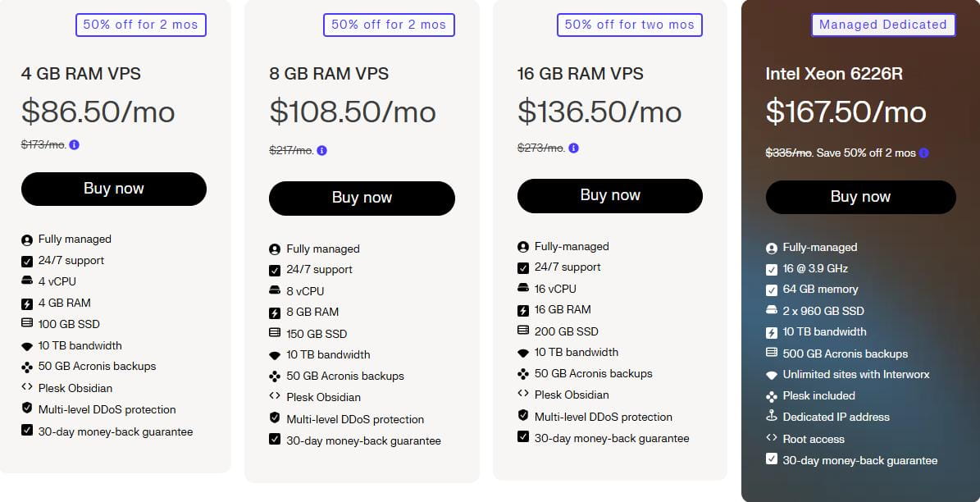Click money-back guarantee checkmark in 8 GB plan

[x=275, y=440]
